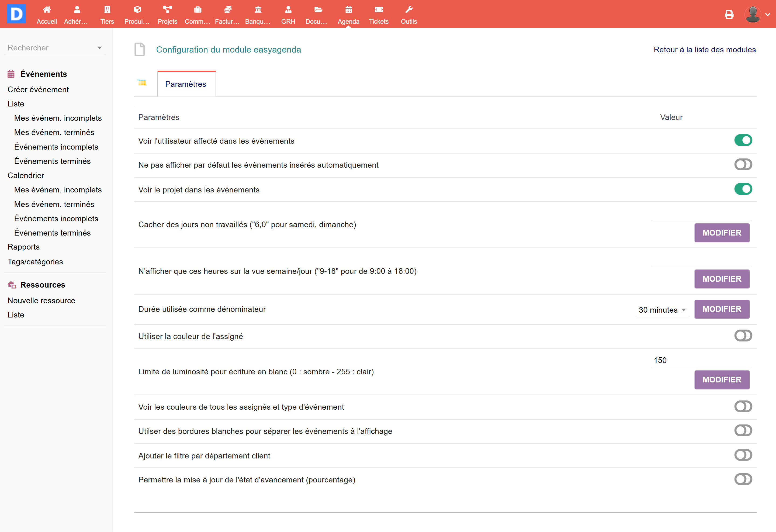
Task: Open 'Créer événement' in sidebar menu
Action: [x=38, y=89]
